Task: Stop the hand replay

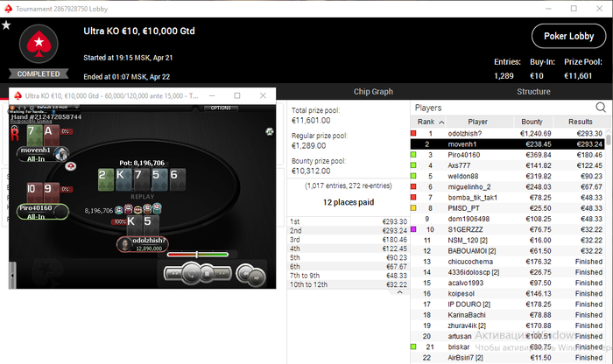Action: point(207,274)
